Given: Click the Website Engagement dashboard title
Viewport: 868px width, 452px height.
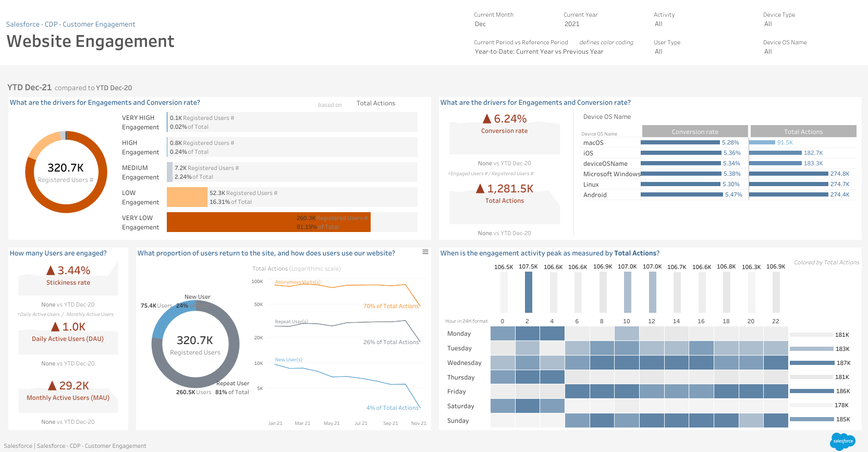Looking at the screenshot, I should pos(90,41).
